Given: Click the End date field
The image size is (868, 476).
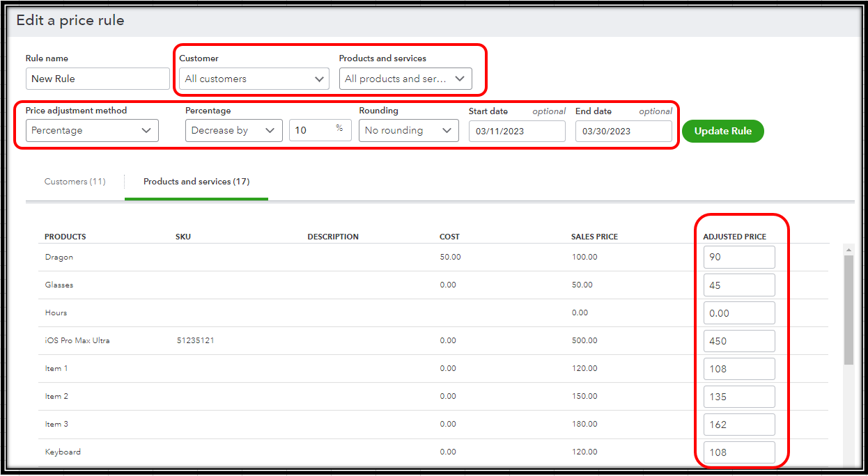Looking at the screenshot, I should 623,131.
